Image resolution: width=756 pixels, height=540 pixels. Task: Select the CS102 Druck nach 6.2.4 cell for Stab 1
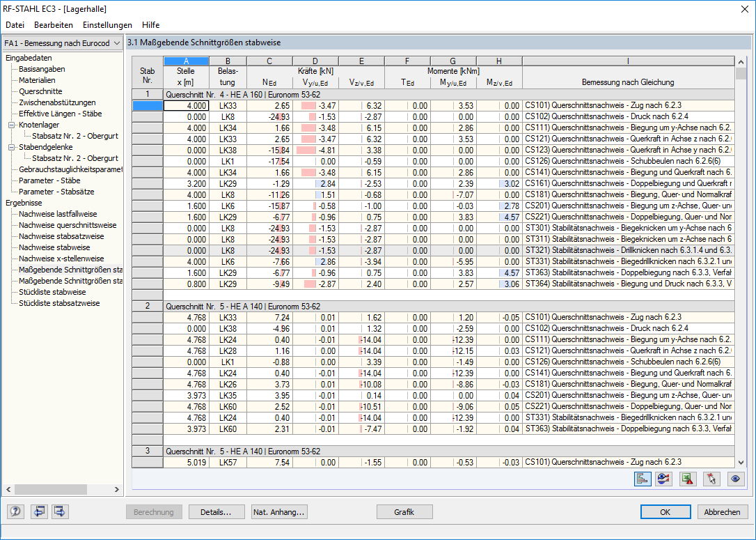pos(628,117)
